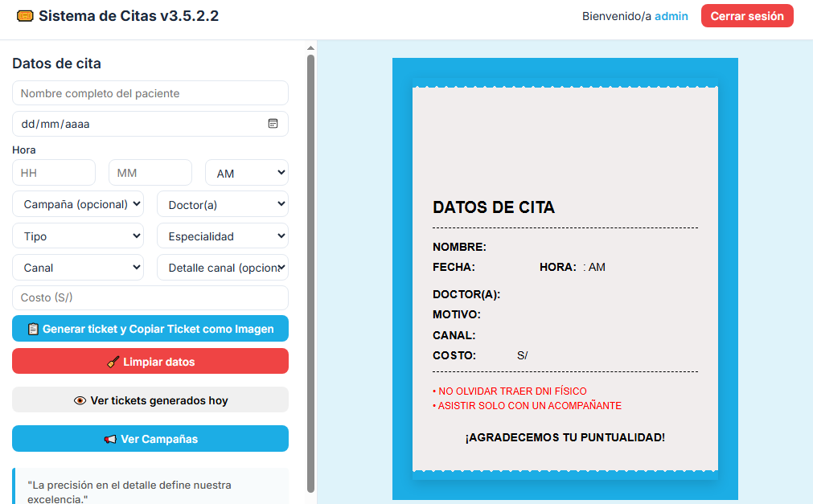The image size is (813, 504).
Task: Open the AM/PM dropdown
Action: click(247, 173)
